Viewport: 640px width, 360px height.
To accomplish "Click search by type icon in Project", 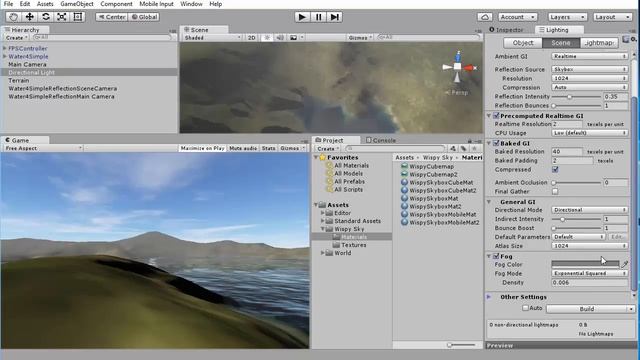I will click(453, 149).
